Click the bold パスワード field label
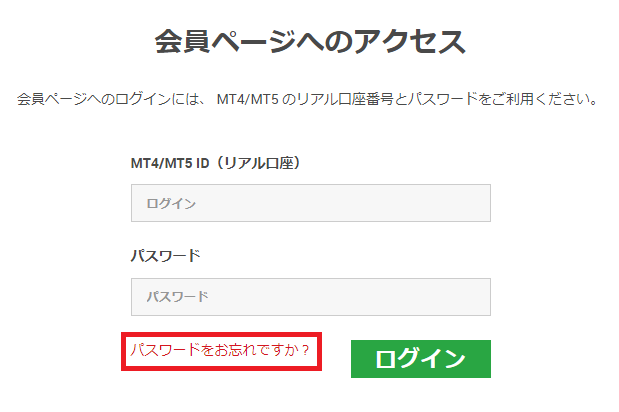 (166, 255)
